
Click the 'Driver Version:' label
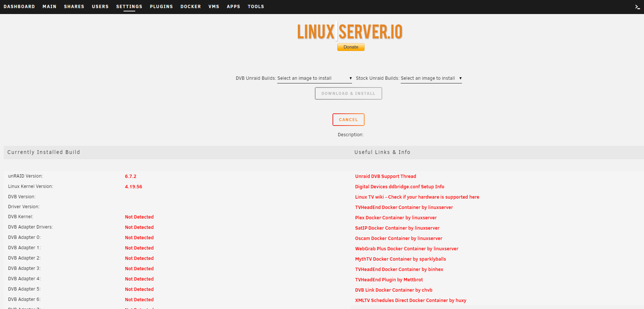(24, 207)
